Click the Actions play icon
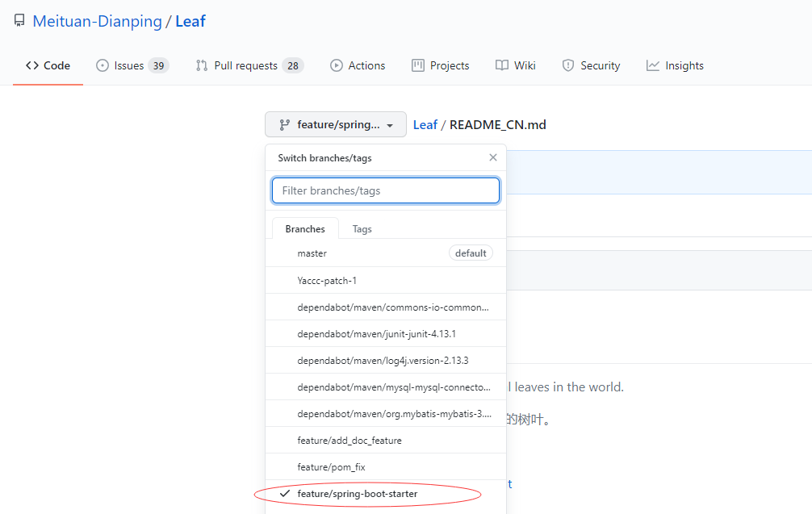812x514 pixels. tap(337, 65)
